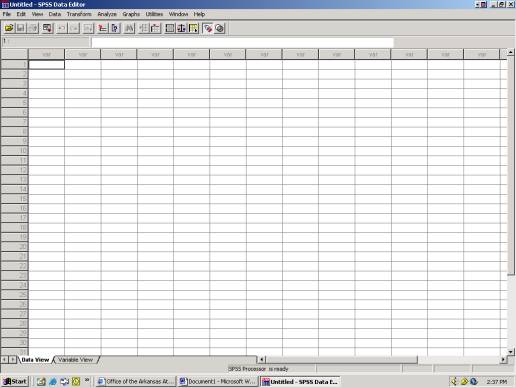The image size is (516, 388).
Task: Expand the Graphs menu
Action: coord(131,14)
